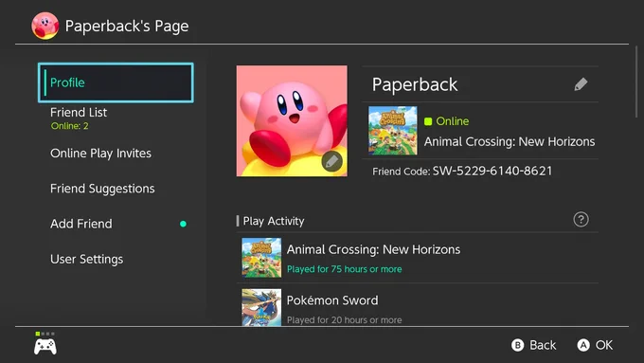The image size is (644, 363).
Task: Click the "Online: 2" friend count
Action: (x=69, y=126)
